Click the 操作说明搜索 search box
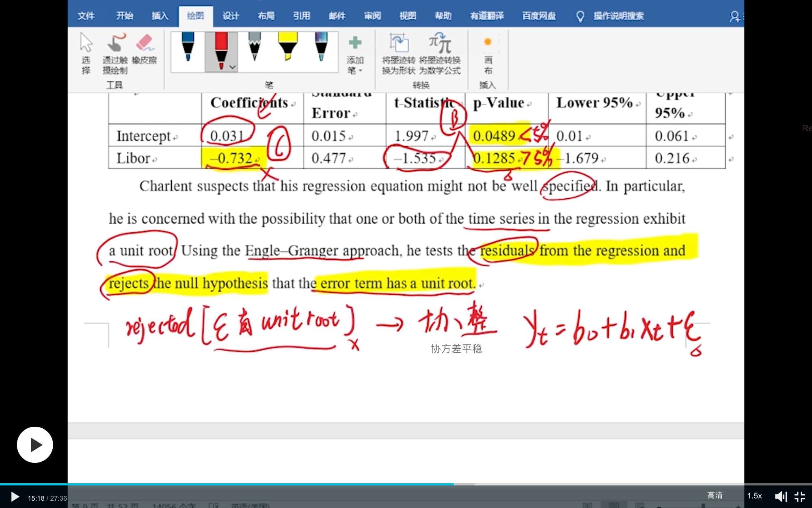812x508 pixels. [618, 16]
